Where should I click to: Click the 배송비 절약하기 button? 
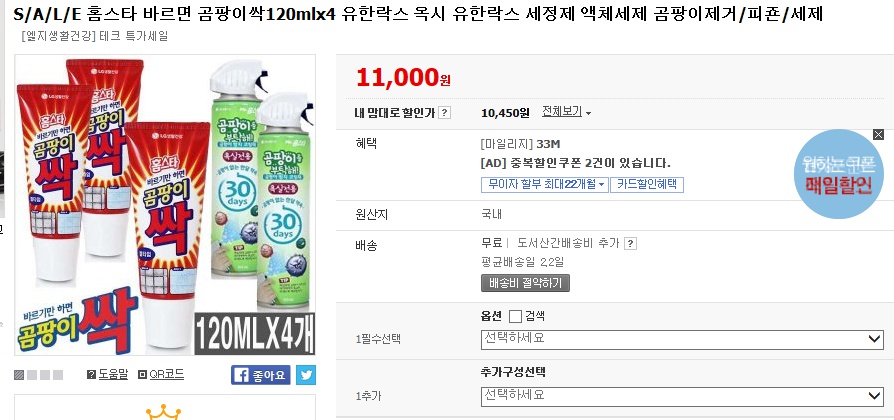click(x=525, y=283)
